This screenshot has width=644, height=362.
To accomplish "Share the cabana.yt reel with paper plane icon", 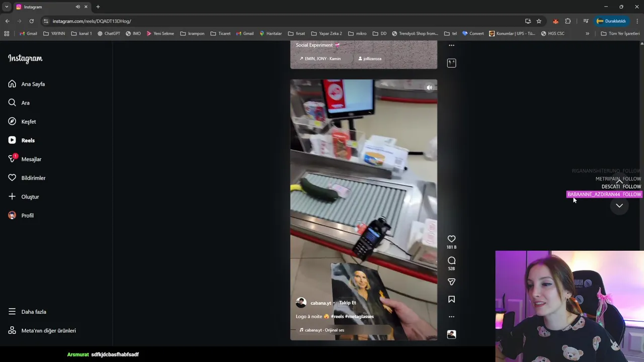I will (451, 282).
